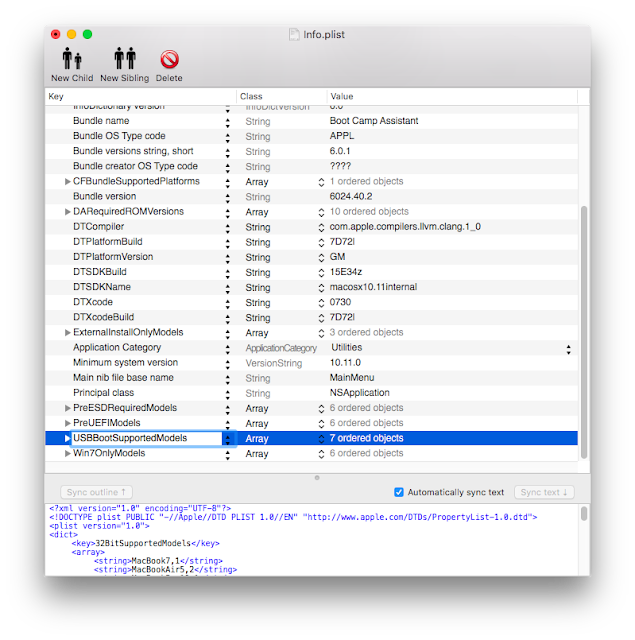This screenshot has height=640, width=635.
Task: Click the MacBook7,1 string in XML text
Action: (155, 561)
